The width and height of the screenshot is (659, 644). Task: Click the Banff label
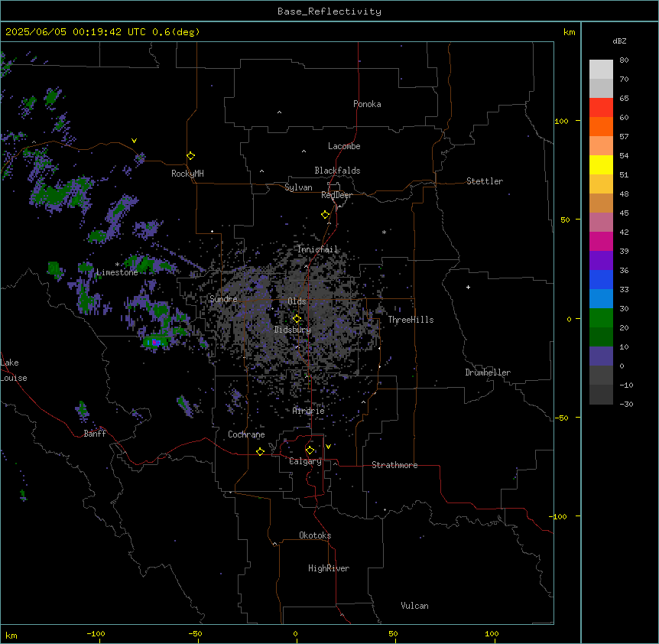point(95,434)
